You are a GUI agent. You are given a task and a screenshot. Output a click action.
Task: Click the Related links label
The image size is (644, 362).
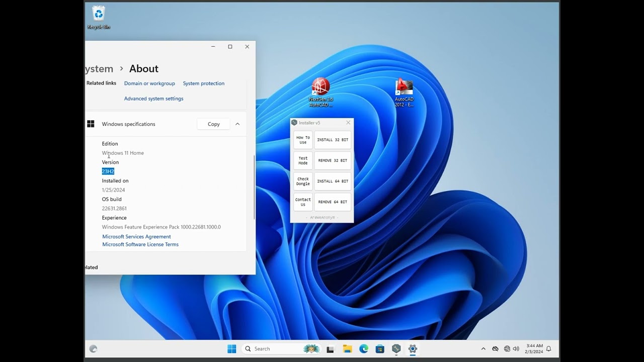click(x=101, y=83)
